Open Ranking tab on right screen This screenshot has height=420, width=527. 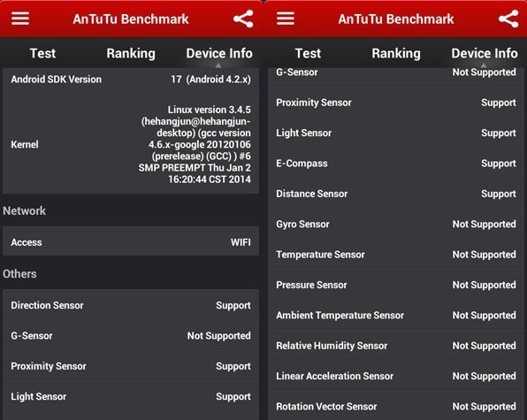pos(396,53)
